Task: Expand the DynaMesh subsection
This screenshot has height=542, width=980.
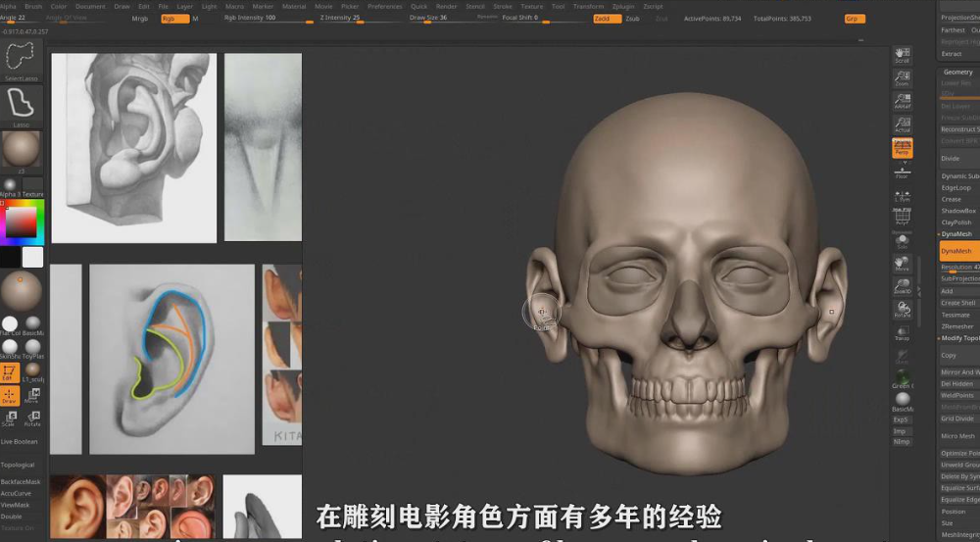Action: (x=956, y=234)
